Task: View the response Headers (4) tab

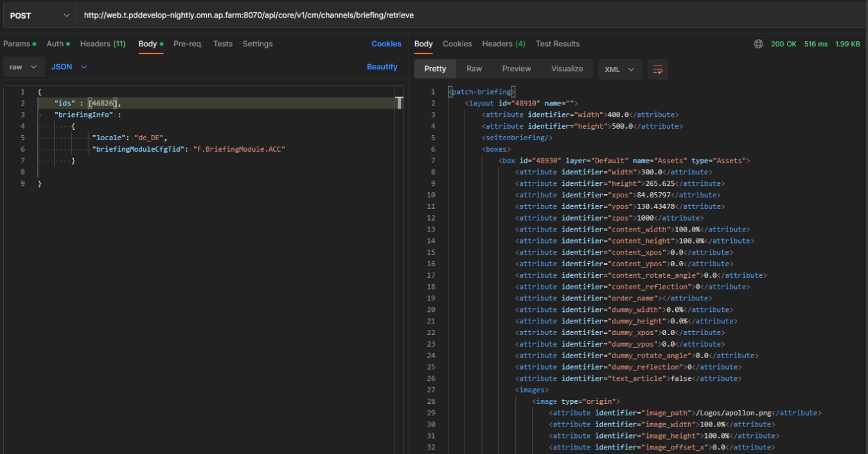Action: (504, 44)
